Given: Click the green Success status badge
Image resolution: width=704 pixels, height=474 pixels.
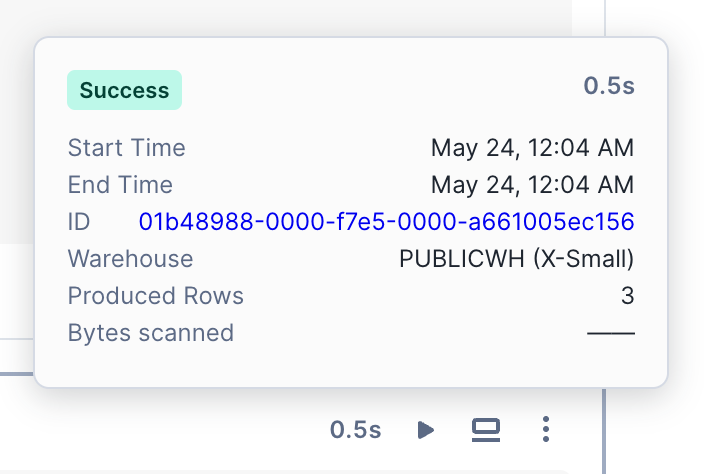Looking at the screenshot, I should pos(124,90).
